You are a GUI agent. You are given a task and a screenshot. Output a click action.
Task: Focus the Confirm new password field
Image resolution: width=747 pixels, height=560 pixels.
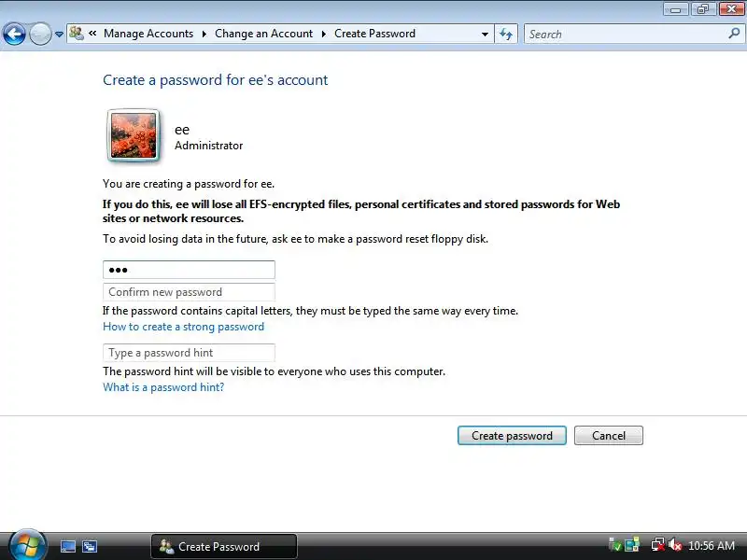(189, 292)
